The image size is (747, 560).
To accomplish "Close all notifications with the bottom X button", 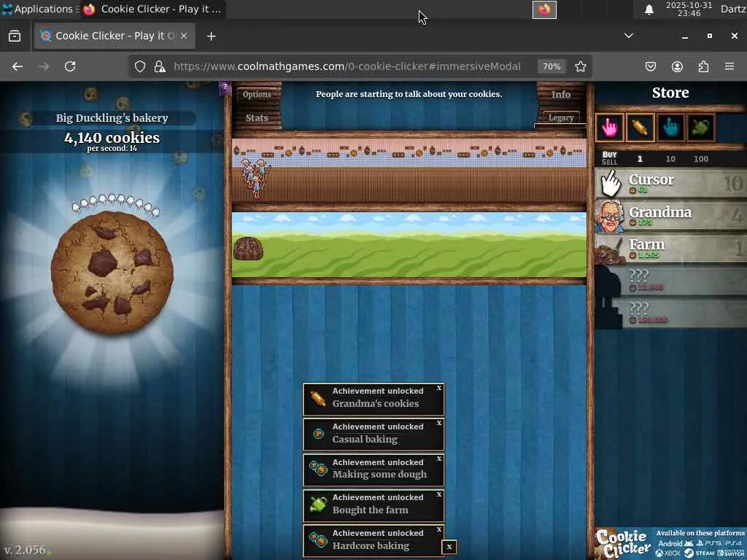I will [x=449, y=547].
